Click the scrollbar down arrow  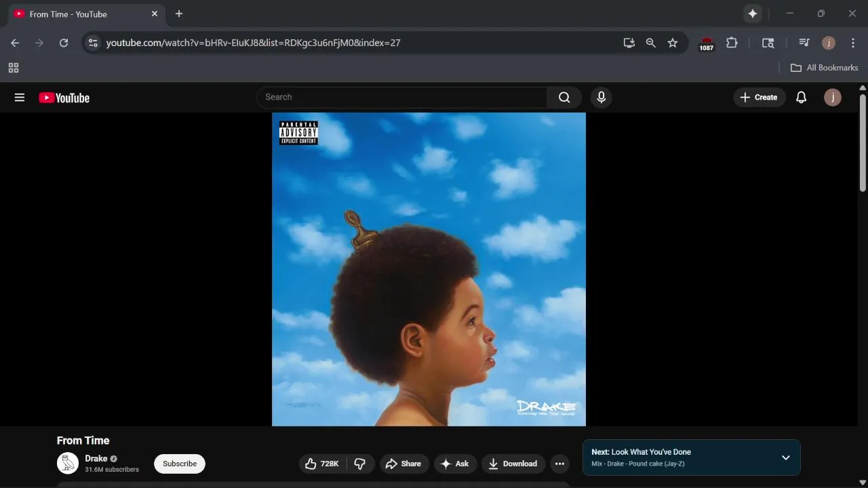tap(863, 483)
